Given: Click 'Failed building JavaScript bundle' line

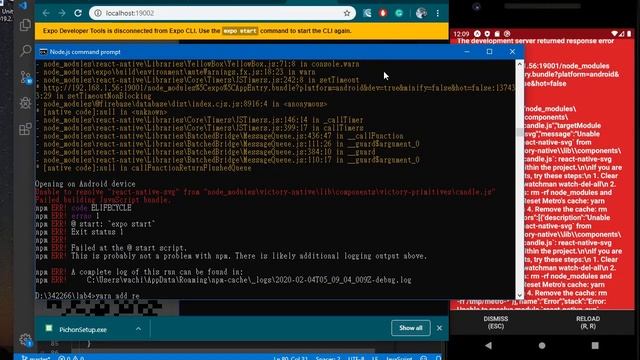Looking at the screenshot, I should 103,200.
